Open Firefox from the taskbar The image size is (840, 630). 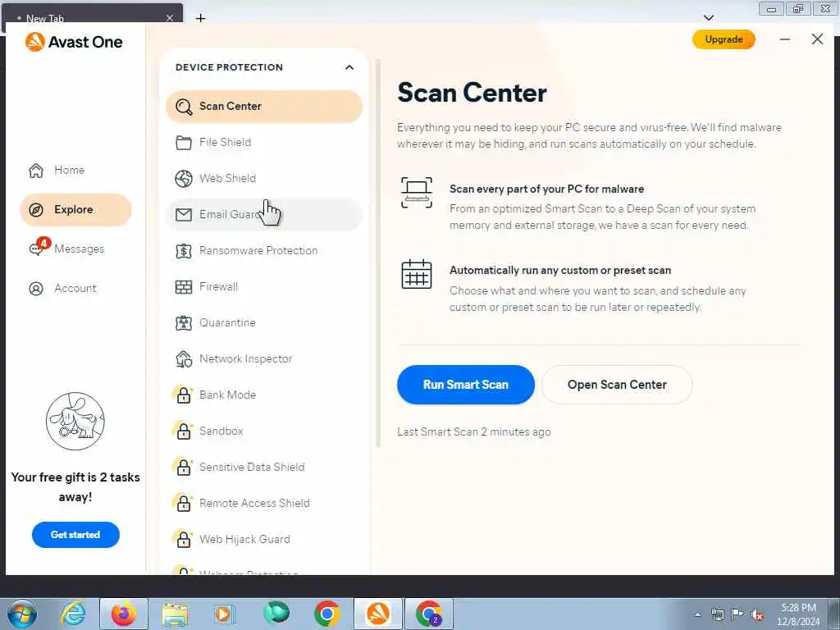[x=124, y=614]
